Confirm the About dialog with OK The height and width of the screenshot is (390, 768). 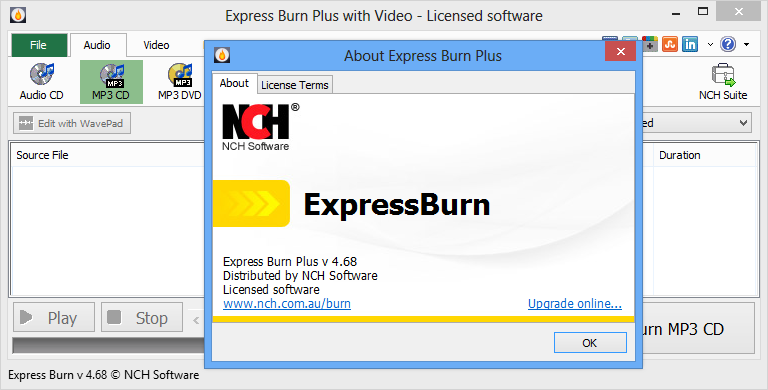[590, 343]
